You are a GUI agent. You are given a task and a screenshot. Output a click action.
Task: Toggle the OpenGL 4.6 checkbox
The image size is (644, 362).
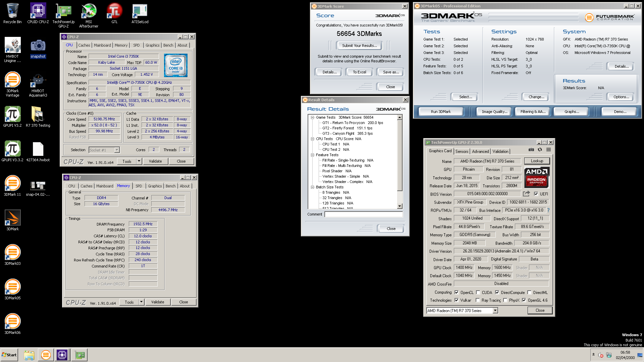pyautogui.click(x=524, y=300)
